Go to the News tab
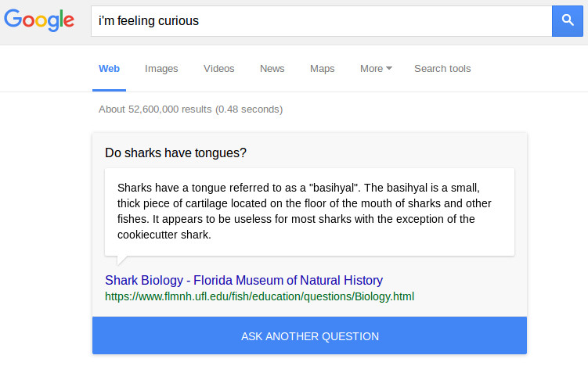The width and height of the screenshot is (588, 366). pyautogui.click(x=272, y=69)
